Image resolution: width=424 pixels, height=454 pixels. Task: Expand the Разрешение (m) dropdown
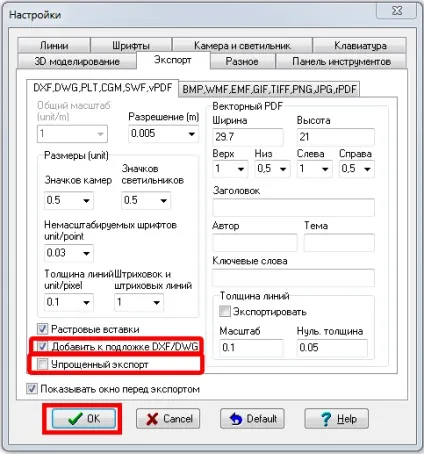click(x=192, y=134)
